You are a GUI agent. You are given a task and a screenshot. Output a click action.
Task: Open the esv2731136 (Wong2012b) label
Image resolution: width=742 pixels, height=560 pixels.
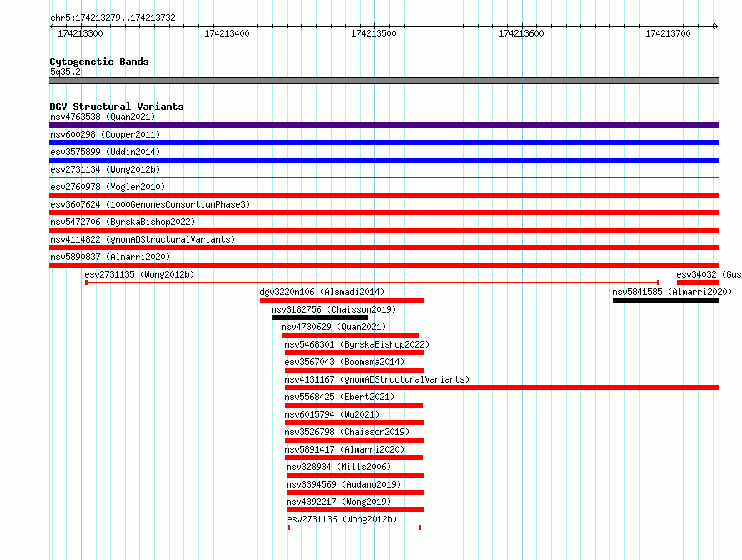(x=342, y=519)
